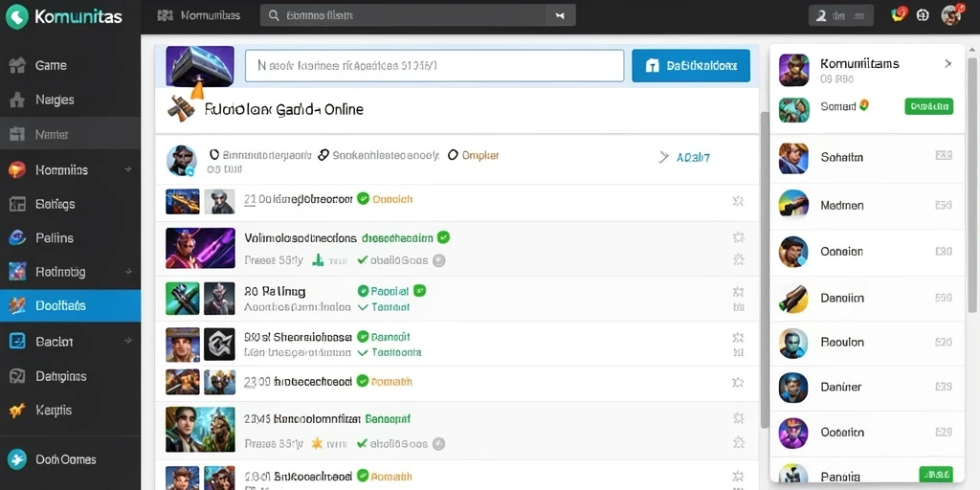Click the blue button beside the search field
The height and width of the screenshot is (490, 980).
tap(691, 66)
